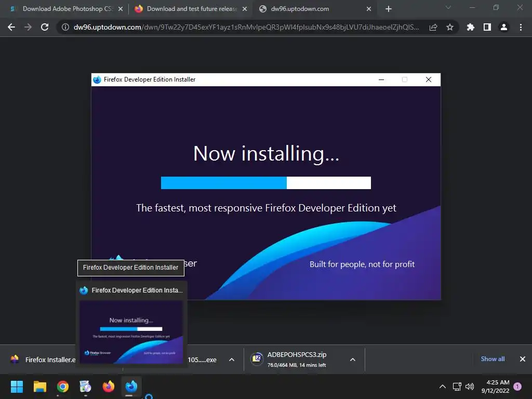The height and width of the screenshot is (399, 532).
Task: Share this page via the share icon
Action: coord(433,27)
